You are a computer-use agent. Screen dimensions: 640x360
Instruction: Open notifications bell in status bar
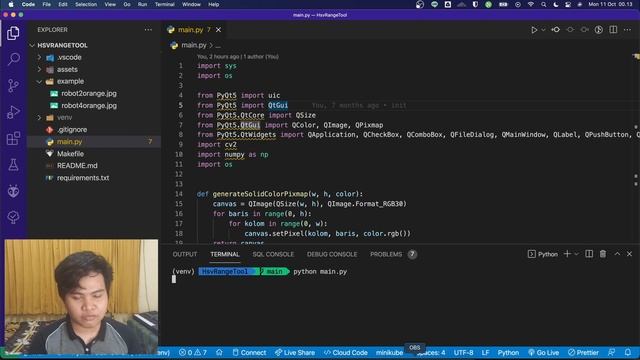coord(628,352)
